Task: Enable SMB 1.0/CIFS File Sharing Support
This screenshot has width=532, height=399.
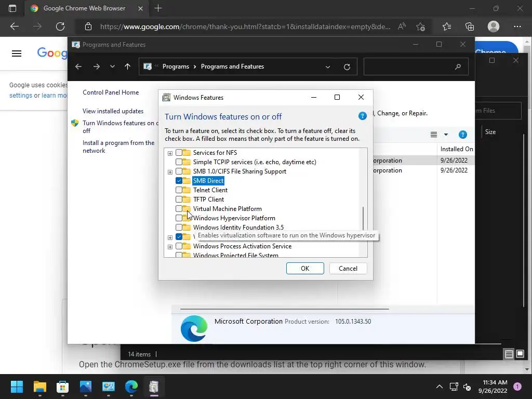Action: pyautogui.click(x=179, y=171)
